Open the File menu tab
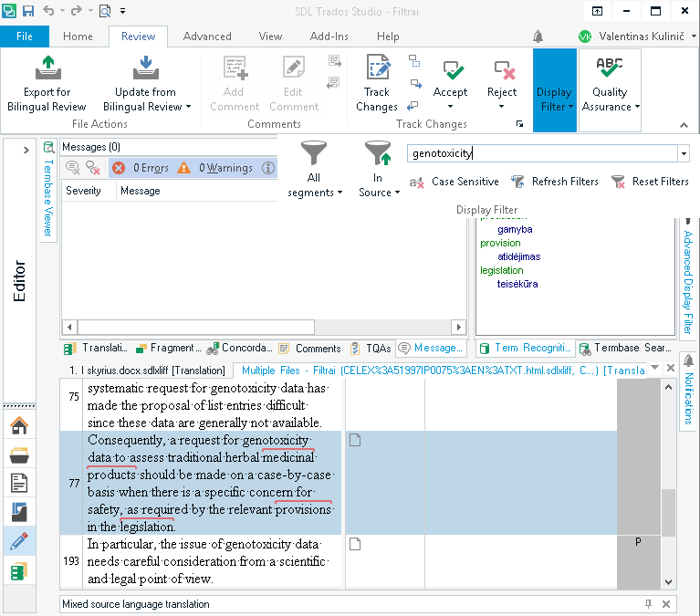 point(25,37)
